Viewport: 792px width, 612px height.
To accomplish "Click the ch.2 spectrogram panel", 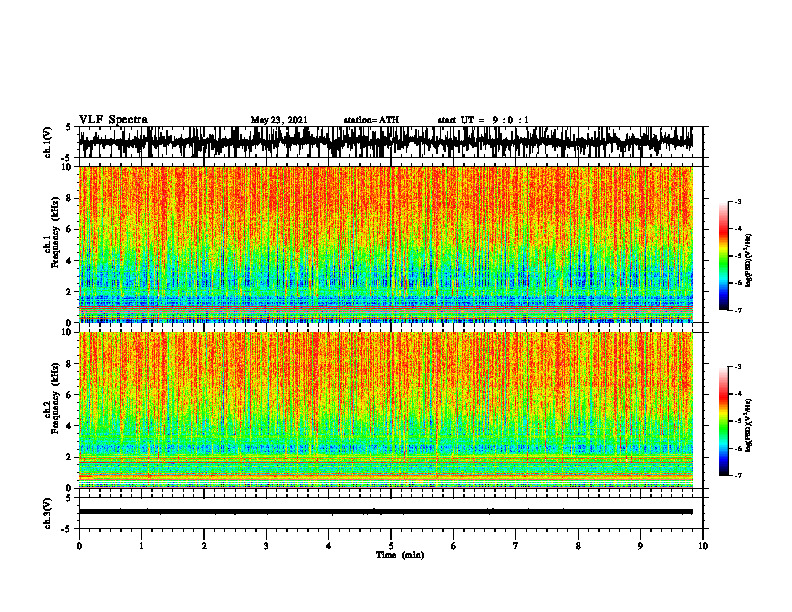I will coord(386,410).
